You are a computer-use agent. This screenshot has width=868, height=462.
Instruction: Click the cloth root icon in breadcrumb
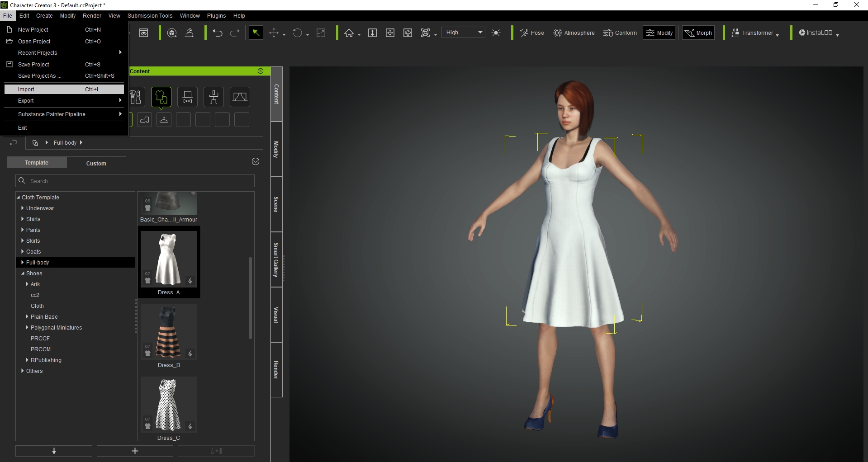[x=35, y=143]
